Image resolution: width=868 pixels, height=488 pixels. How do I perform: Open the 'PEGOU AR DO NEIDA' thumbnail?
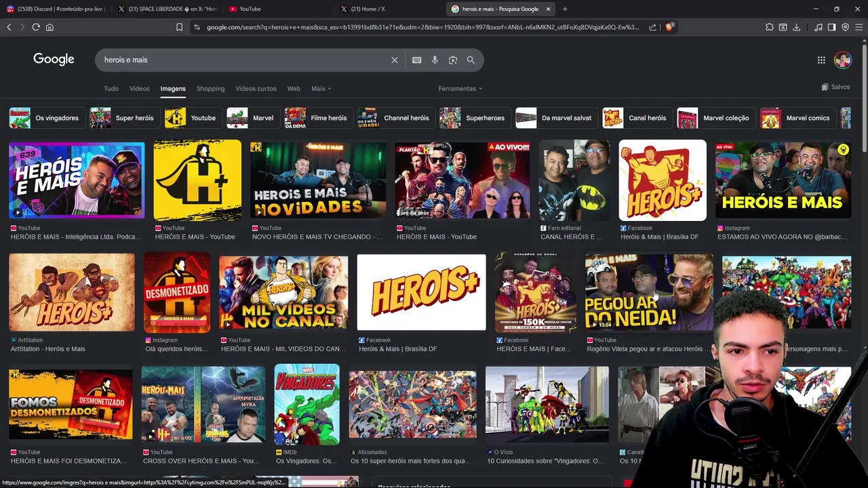(x=649, y=292)
